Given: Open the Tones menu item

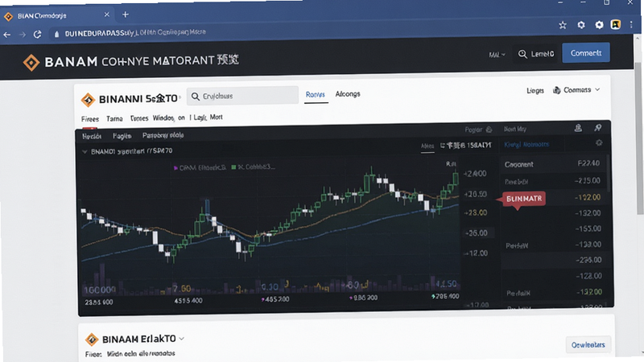Looking at the screenshot, I should [139, 118].
